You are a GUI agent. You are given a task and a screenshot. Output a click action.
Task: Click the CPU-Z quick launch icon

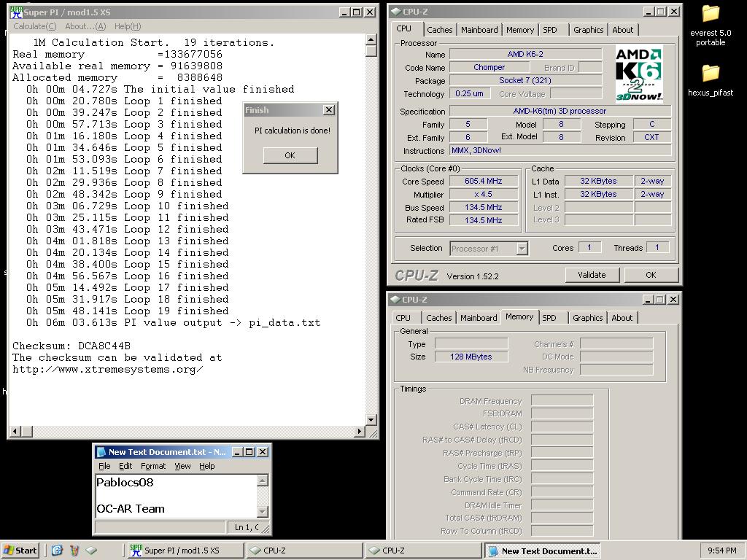tap(91, 551)
